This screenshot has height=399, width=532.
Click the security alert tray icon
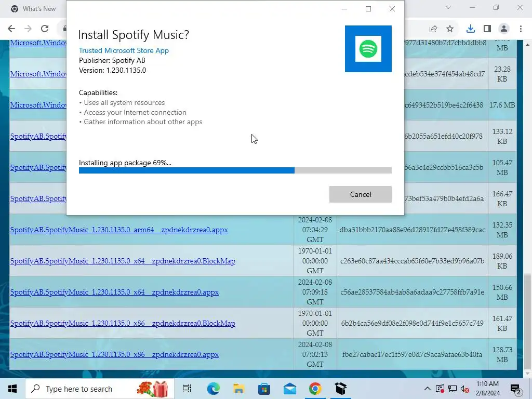(x=440, y=389)
